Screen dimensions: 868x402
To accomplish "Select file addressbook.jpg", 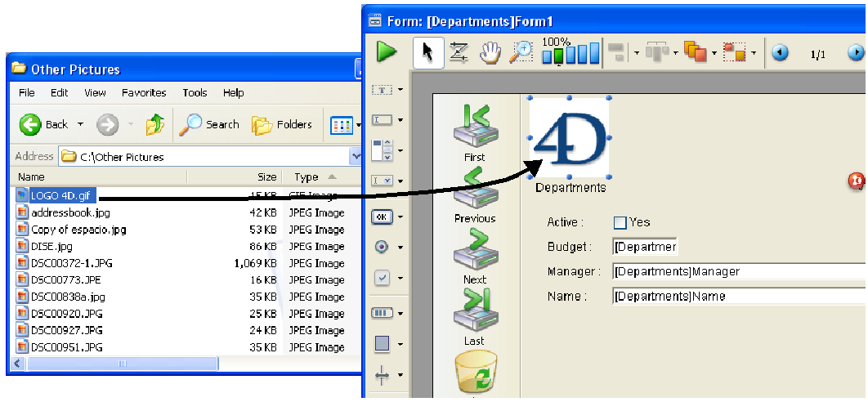I will (x=71, y=212).
